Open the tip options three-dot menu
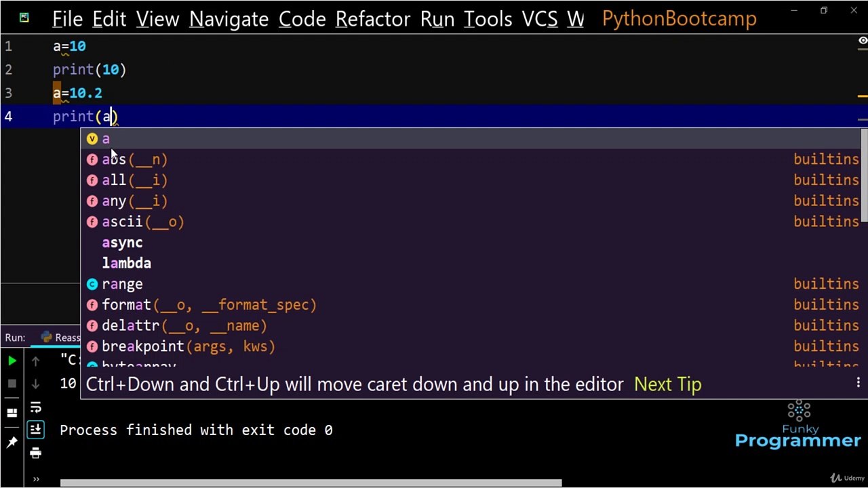 click(858, 384)
